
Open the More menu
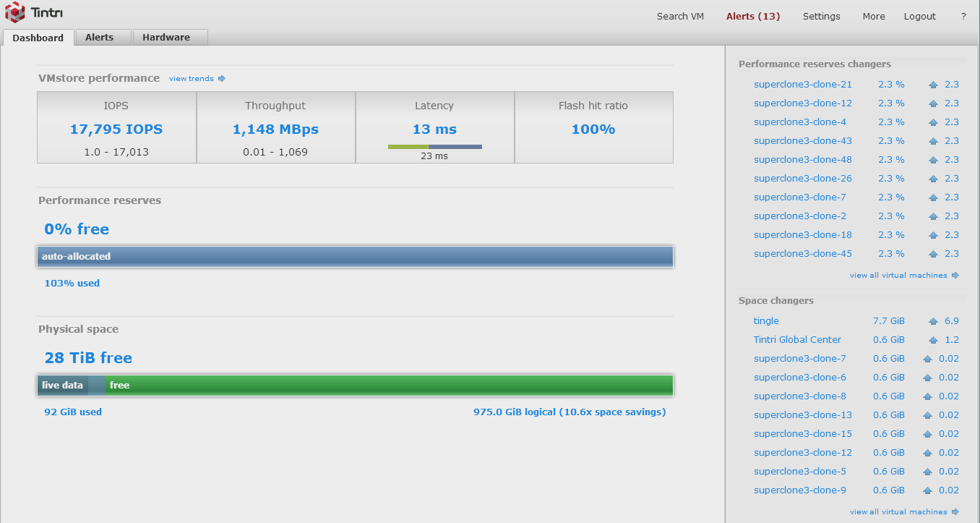(874, 16)
